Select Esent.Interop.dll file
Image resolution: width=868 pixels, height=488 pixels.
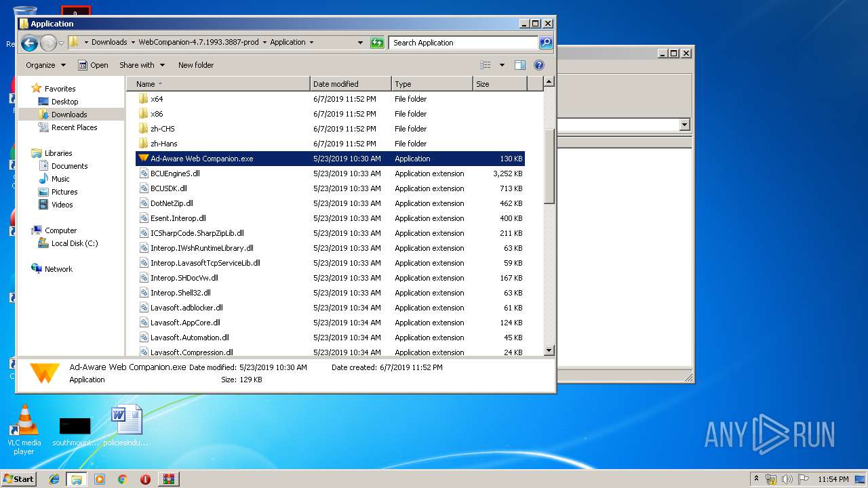pos(178,218)
